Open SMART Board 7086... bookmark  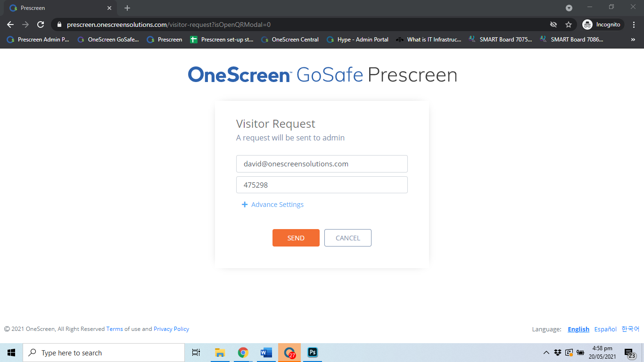tap(571, 40)
